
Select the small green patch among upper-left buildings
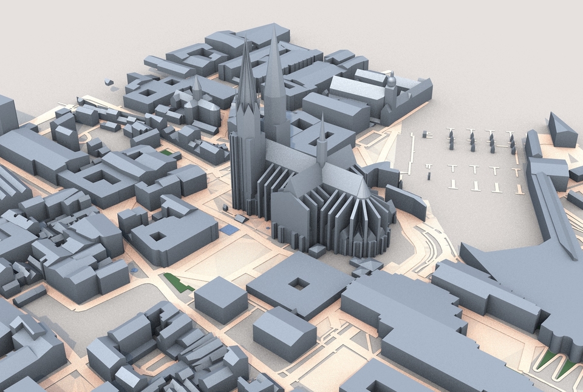coord(166,152)
